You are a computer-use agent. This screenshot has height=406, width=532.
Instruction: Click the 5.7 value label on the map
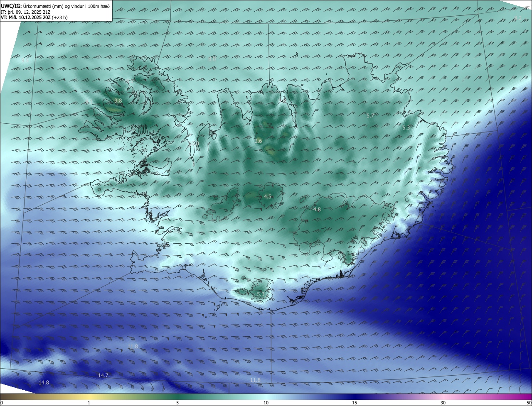point(370,115)
